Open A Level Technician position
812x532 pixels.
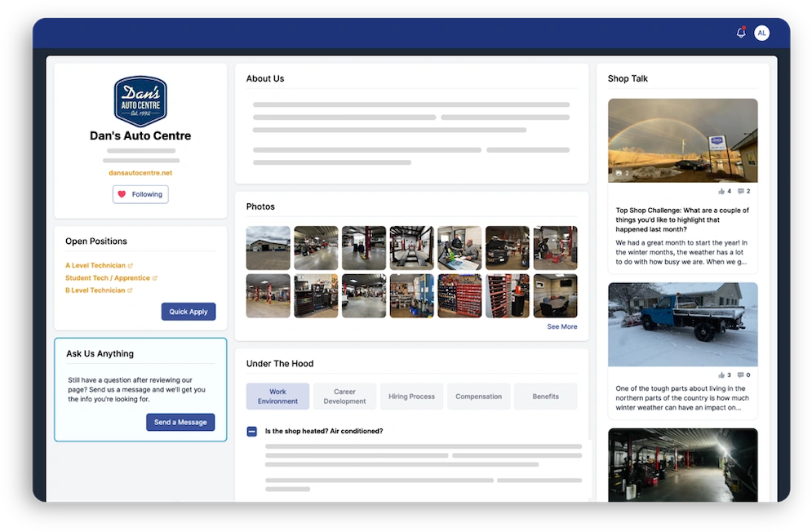(x=95, y=265)
